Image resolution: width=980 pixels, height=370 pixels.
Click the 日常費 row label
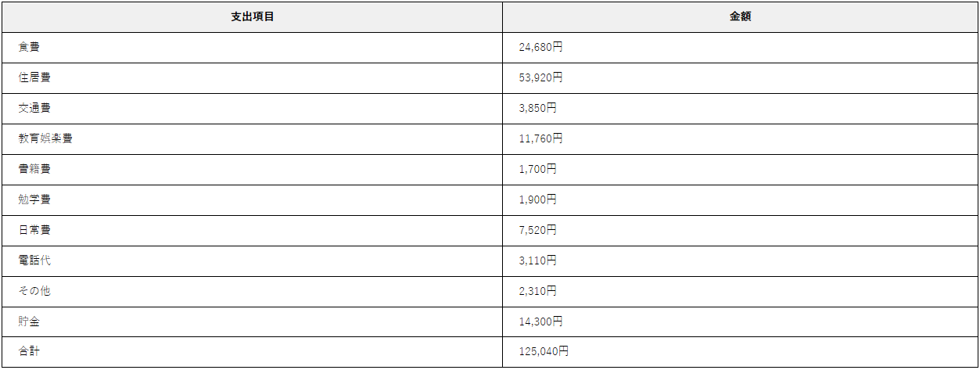pos(35,230)
